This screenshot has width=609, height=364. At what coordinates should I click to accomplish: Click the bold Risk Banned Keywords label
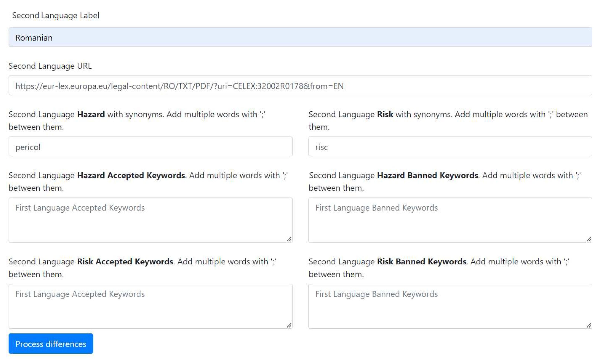422,261
